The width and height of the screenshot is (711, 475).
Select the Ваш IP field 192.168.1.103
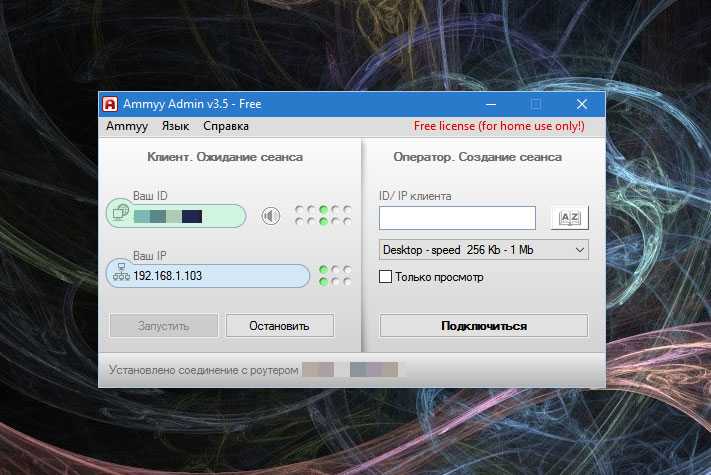(208, 276)
